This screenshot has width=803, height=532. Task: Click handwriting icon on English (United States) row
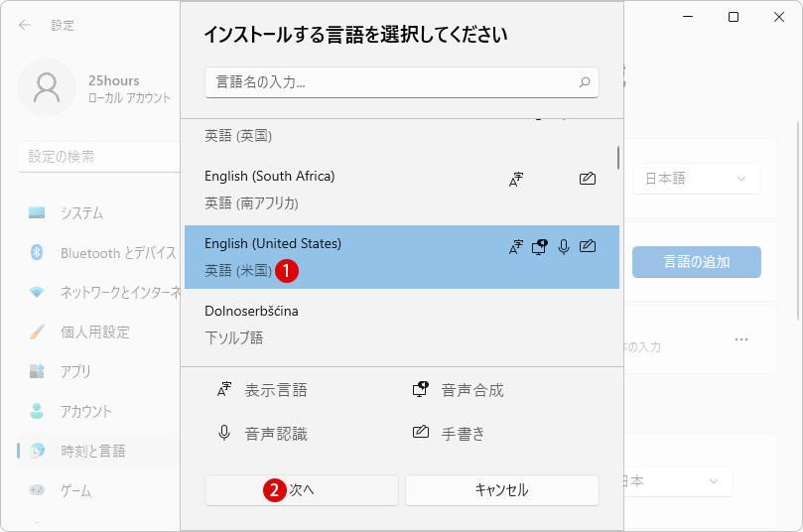[588, 246]
